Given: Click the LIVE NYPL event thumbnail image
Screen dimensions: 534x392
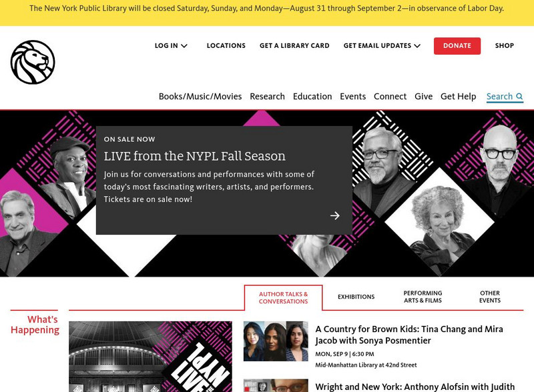Looking at the screenshot, I should [151, 357].
